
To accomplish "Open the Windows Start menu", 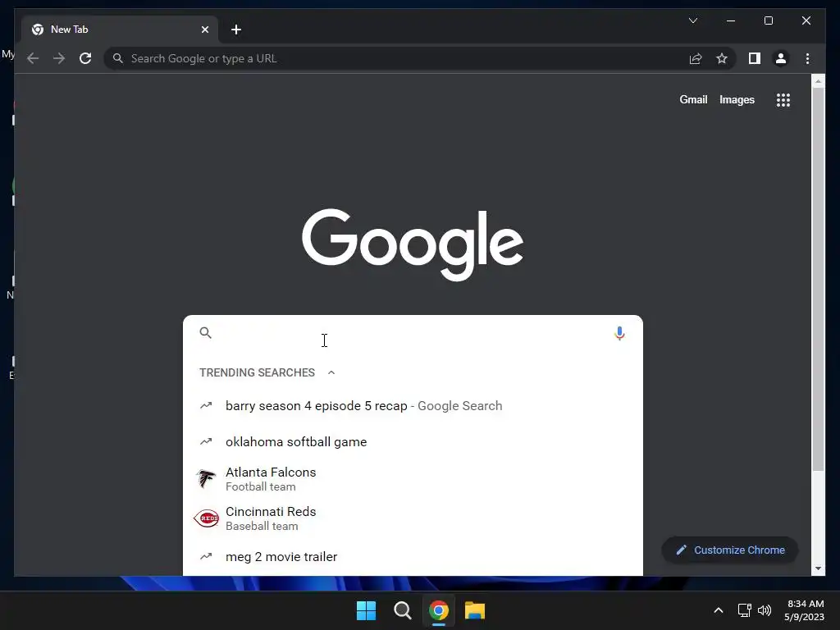I will 367,610.
